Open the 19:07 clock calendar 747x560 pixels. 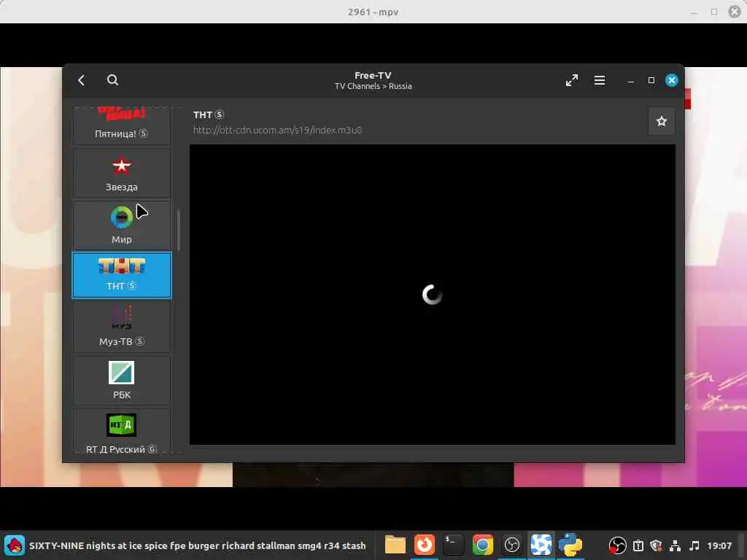click(719, 545)
